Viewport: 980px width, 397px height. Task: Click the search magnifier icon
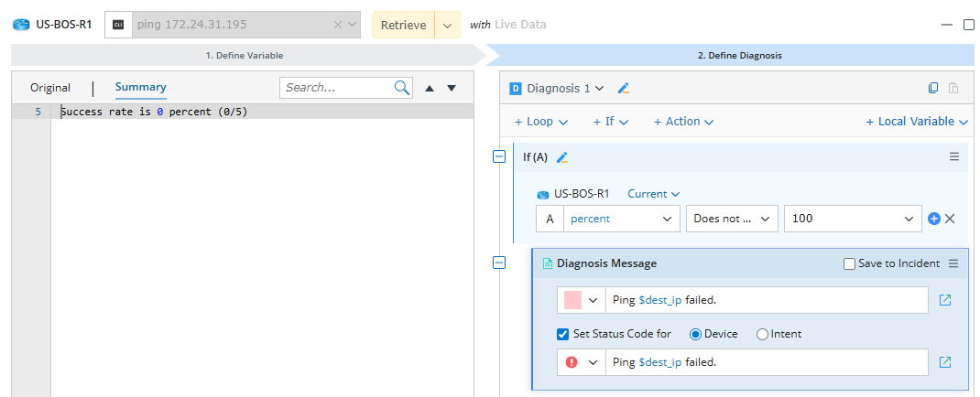pos(402,88)
